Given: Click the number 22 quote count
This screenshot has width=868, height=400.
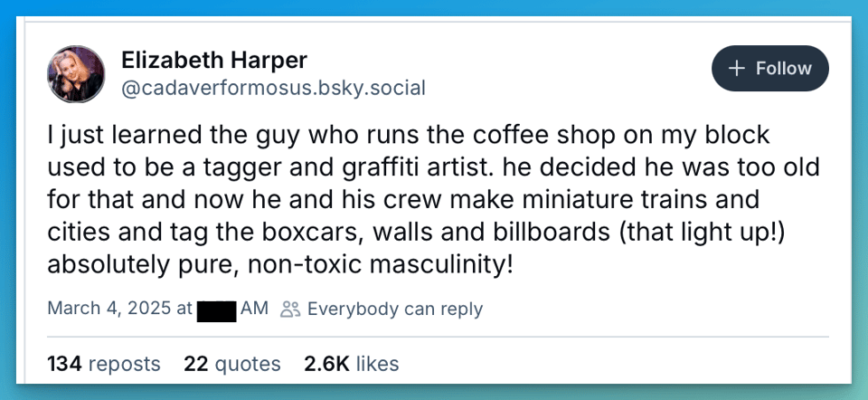Looking at the screenshot, I should (196, 364).
